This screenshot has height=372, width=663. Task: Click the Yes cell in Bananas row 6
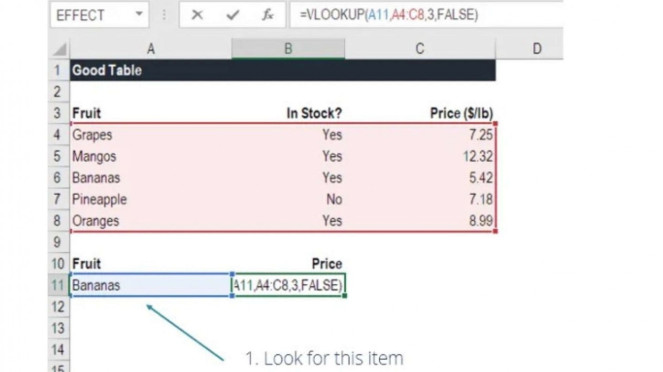tap(288, 178)
